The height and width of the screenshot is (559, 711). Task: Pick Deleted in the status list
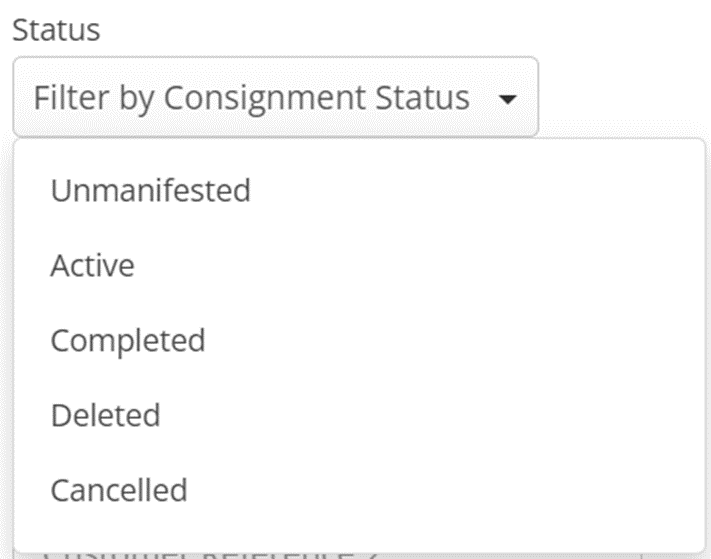click(105, 415)
